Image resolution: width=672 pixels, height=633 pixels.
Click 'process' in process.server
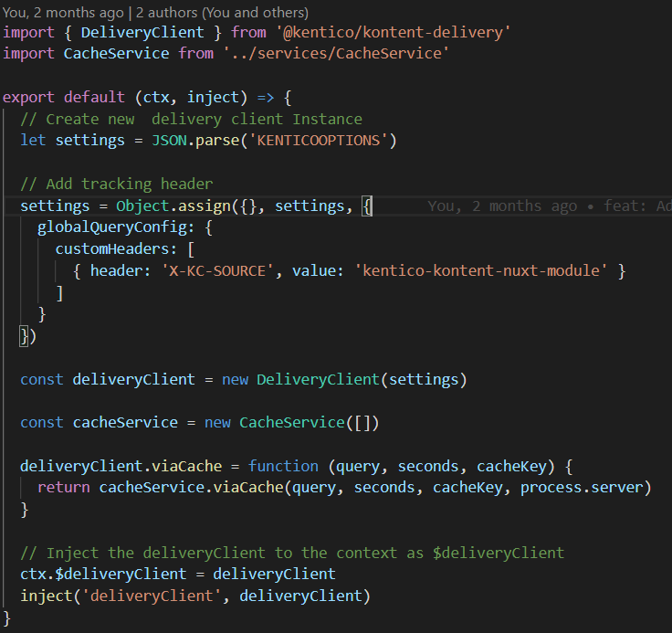(551, 488)
